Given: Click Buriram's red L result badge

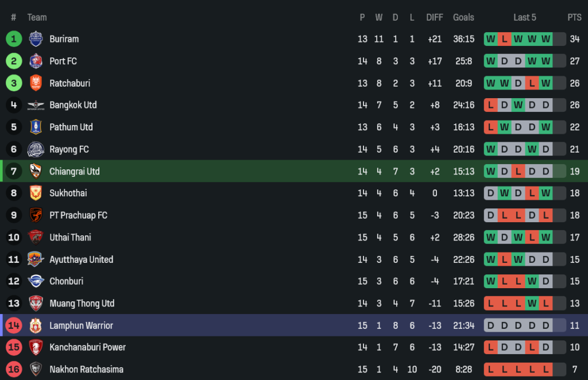Looking at the screenshot, I should [x=504, y=39].
